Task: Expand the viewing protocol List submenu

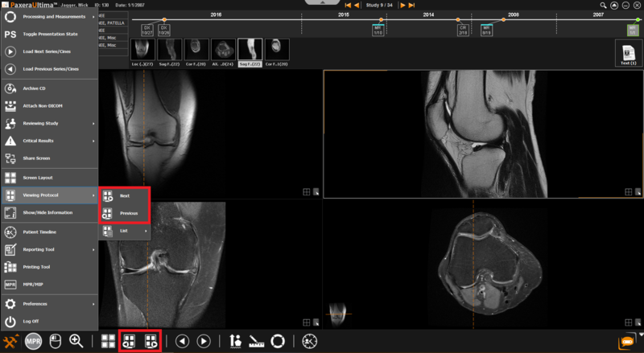Action: [x=125, y=231]
